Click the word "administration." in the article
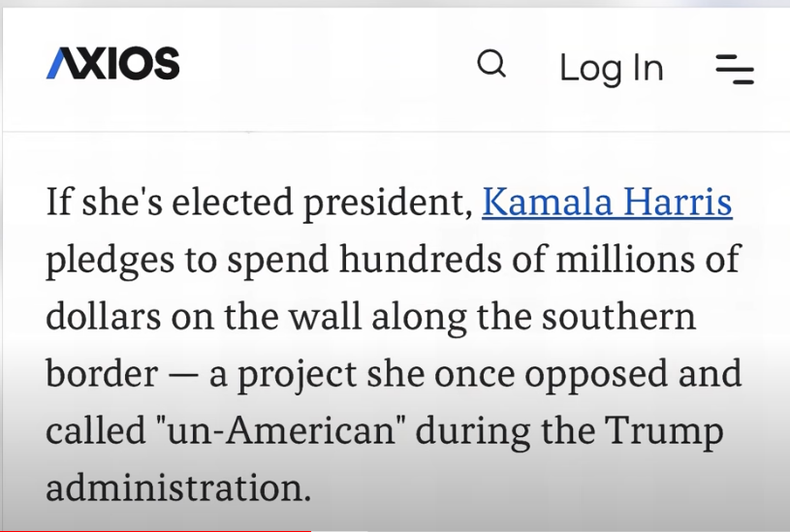The image size is (790, 532). [178, 487]
